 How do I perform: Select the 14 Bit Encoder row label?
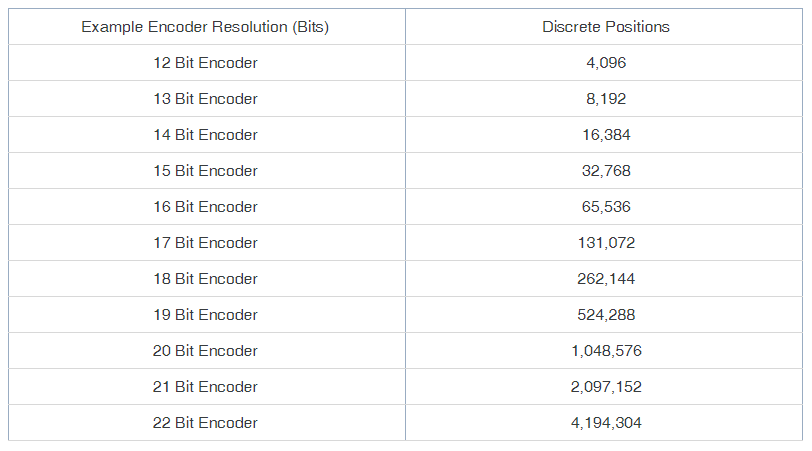tap(205, 135)
